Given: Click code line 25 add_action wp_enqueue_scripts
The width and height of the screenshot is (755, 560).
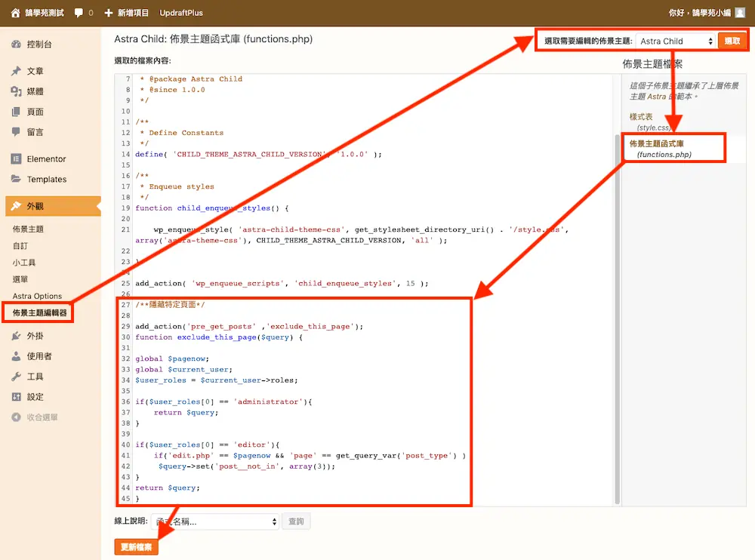Looking at the screenshot, I should click(x=282, y=284).
